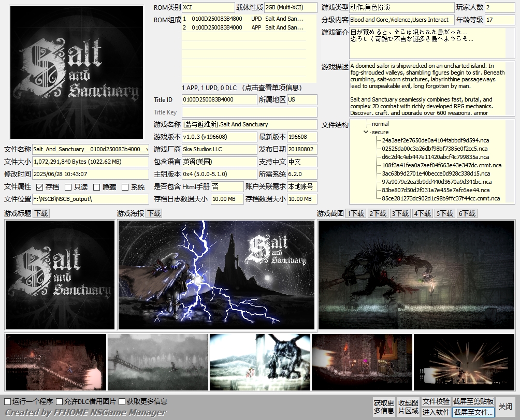The width and height of the screenshot is (520, 420).
Task: Click the ROM类别 field showing XCI
Action: pyautogui.click(x=208, y=7)
